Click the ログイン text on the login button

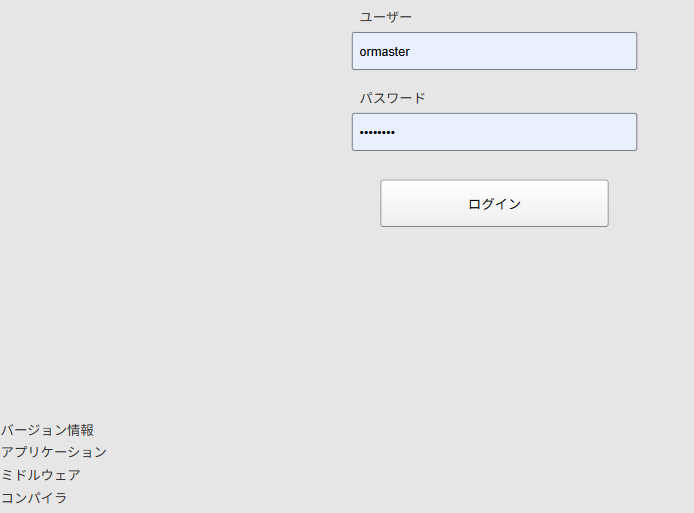pyautogui.click(x=494, y=204)
